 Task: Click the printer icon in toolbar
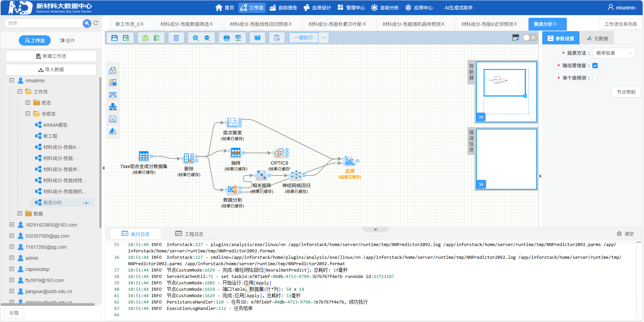click(227, 38)
